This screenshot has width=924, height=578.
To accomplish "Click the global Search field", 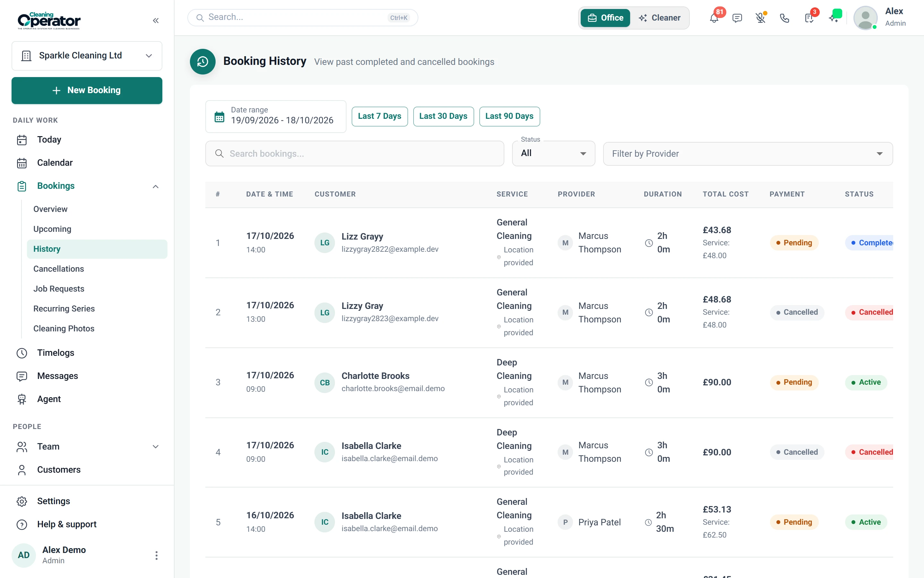I will 303,18.
